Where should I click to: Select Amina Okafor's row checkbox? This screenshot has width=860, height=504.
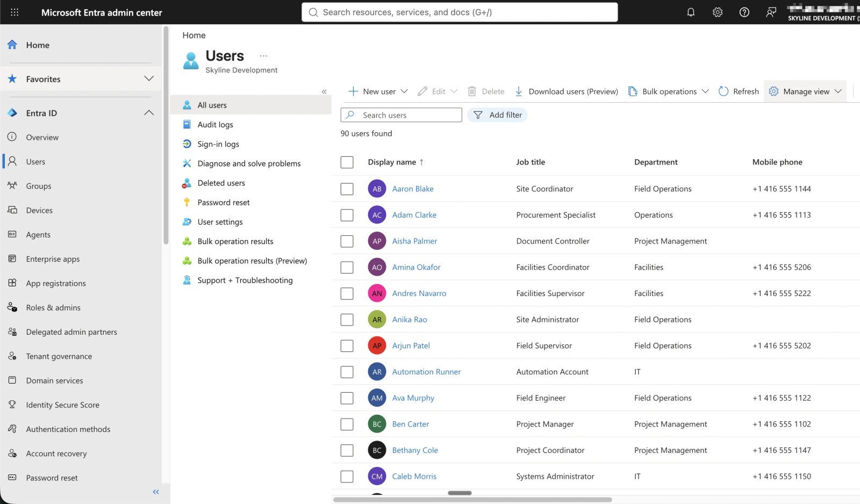coord(347,267)
